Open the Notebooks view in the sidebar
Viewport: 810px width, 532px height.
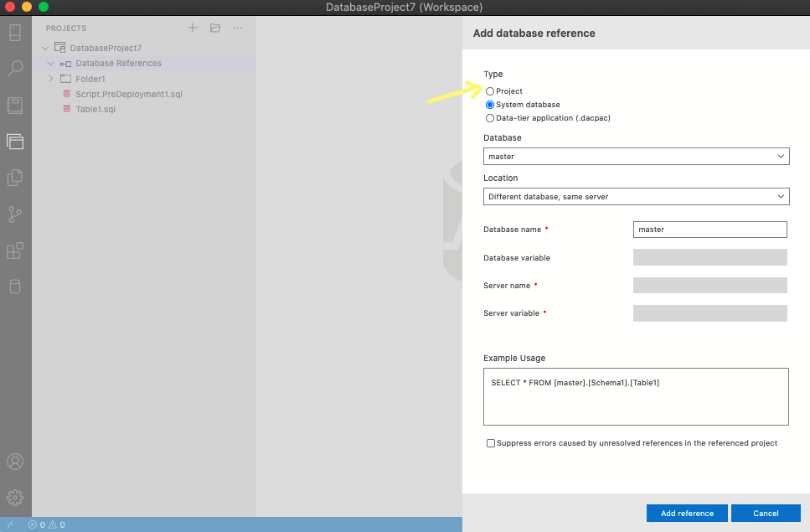tap(15, 104)
